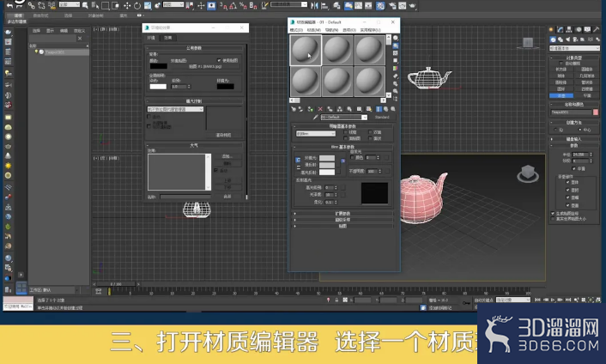This screenshot has height=364, width=606.
Task: Click the Render Production teapot icon
Action: coord(412,5)
